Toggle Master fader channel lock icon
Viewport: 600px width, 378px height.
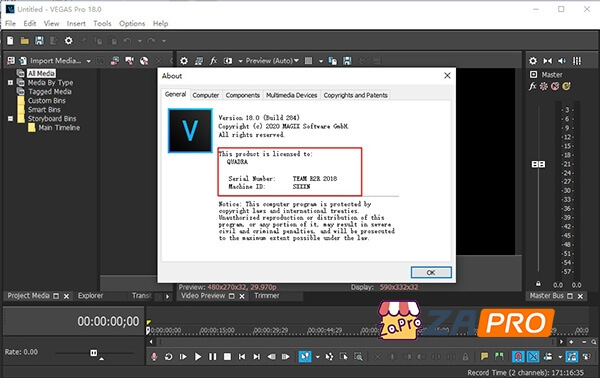(x=538, y=284)
